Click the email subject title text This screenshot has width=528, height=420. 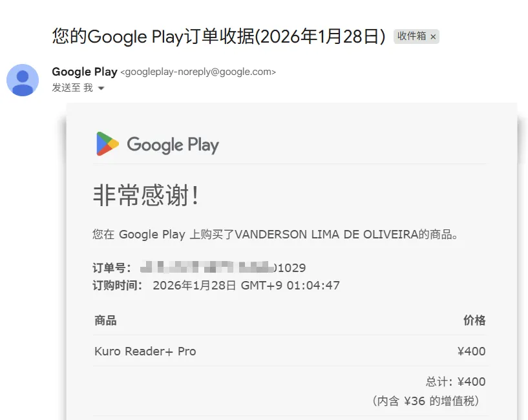(219, 36)
